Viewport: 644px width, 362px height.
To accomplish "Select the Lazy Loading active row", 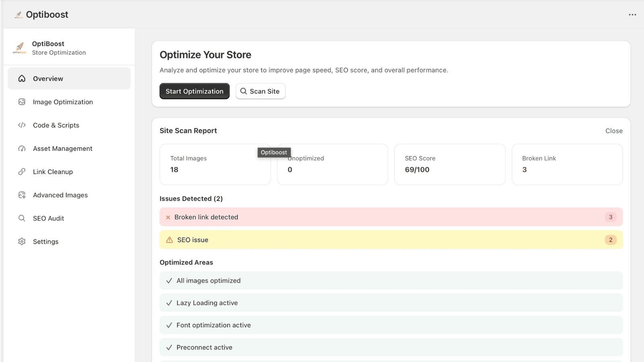I will (391, 303).
